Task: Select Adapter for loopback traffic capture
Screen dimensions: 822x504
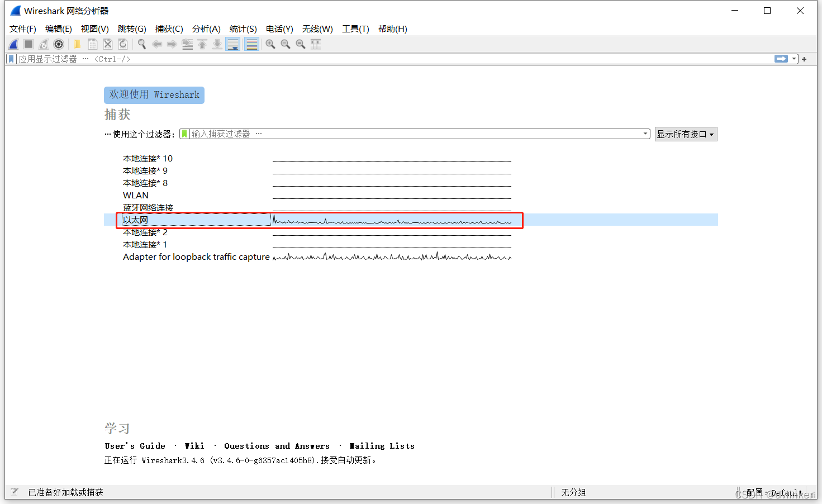Action: point(196,257)
